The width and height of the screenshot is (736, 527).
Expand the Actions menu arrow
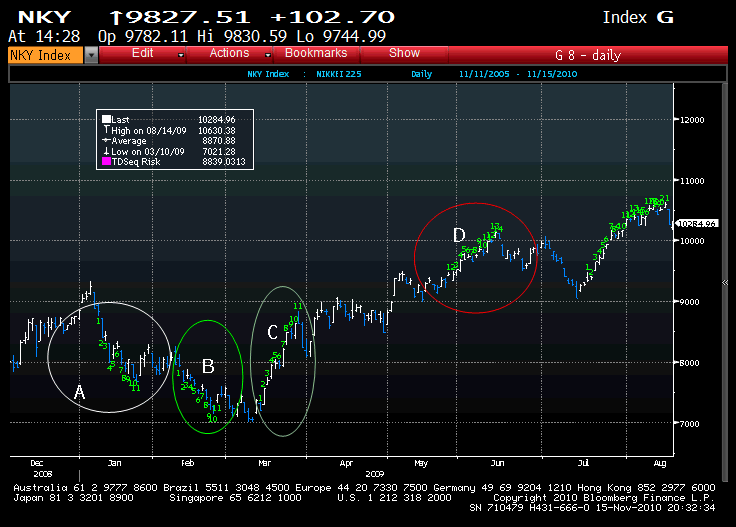coord(268,55)
